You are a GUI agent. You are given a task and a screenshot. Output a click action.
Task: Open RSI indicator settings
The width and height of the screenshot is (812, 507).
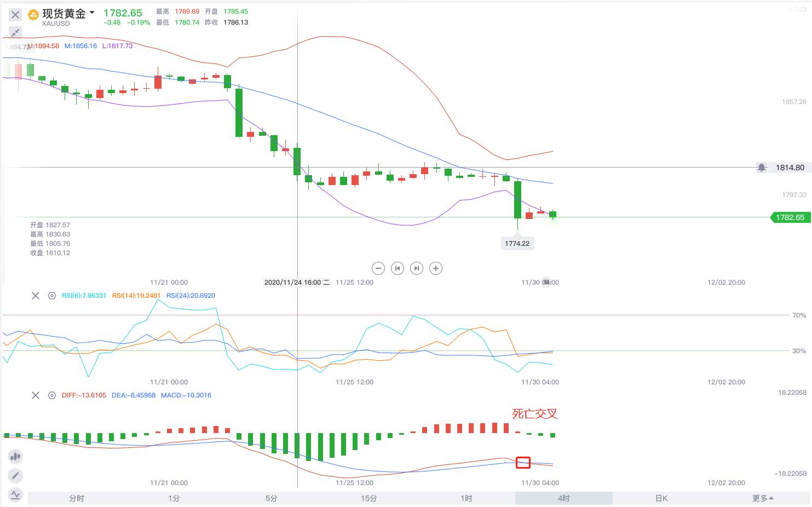(x=52, y=296)
